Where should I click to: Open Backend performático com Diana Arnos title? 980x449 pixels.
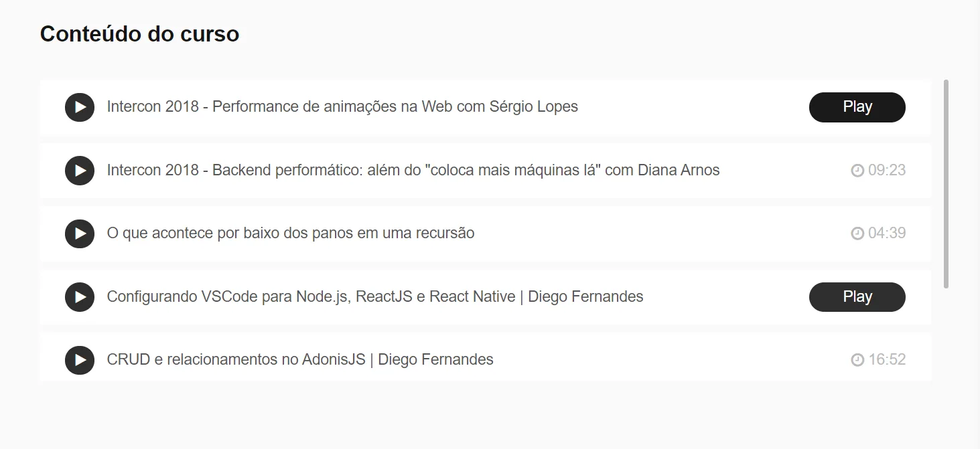(x=413, y=170)
